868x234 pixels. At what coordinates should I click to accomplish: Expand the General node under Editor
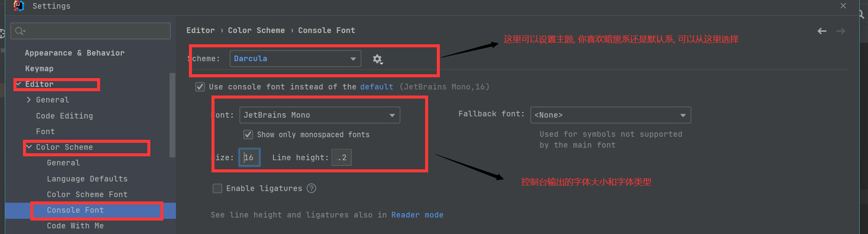pos(29,100)
